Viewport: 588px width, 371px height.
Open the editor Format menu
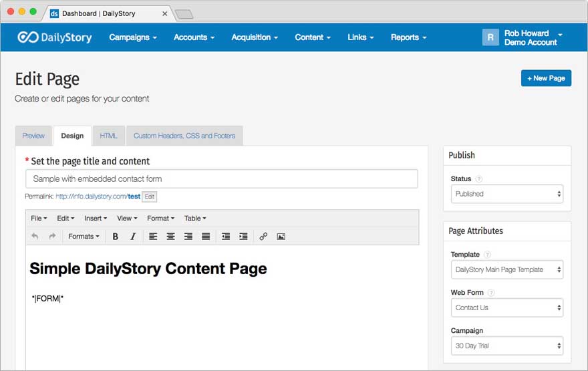[160, 219]
